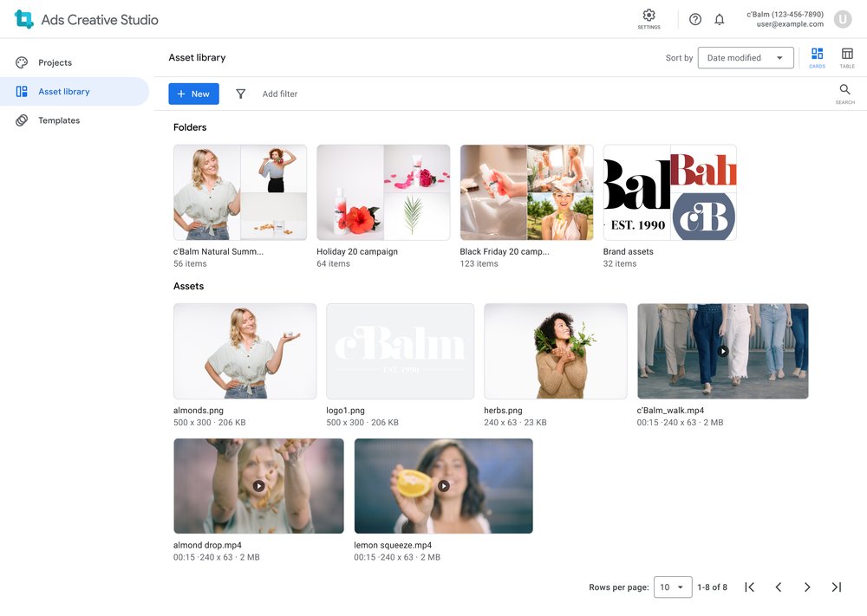Image resolution: width=867 pixels, height=616 pixels.
Task: Click Add filter
Action: tap(280, 94)
